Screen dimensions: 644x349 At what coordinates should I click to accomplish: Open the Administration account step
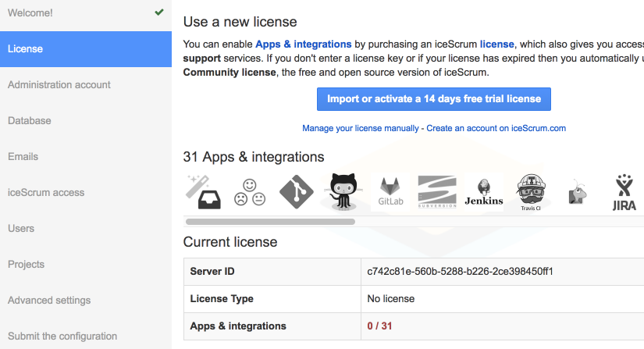coord(59,84)
